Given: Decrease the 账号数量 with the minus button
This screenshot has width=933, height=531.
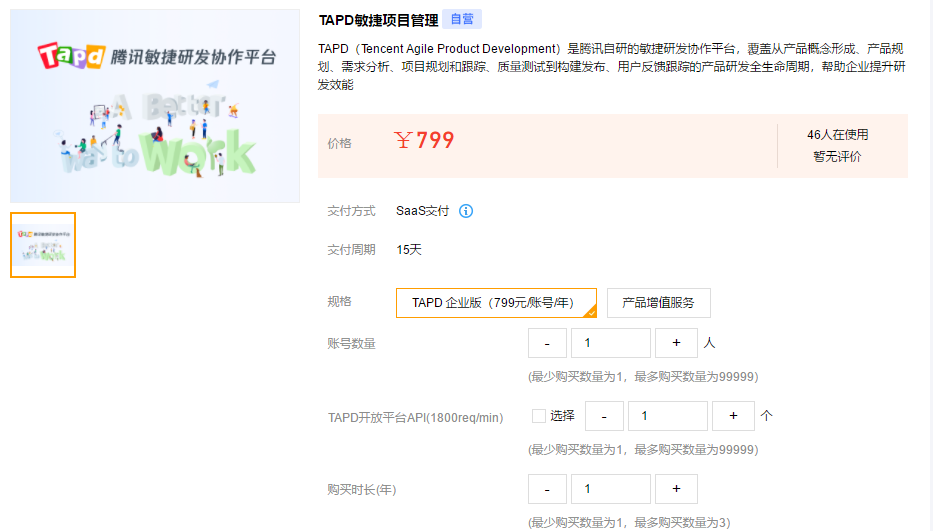Looking at the screenshot, I should 547,343.
